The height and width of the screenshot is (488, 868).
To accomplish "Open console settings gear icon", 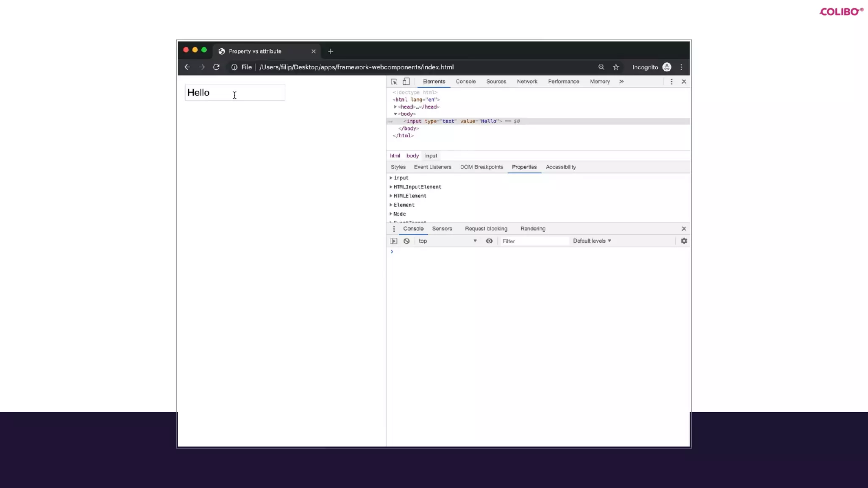I will point(684,241).
